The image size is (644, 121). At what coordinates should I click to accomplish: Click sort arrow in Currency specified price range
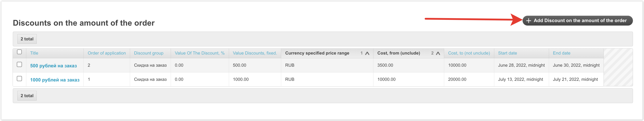click(x=367, y=53)
